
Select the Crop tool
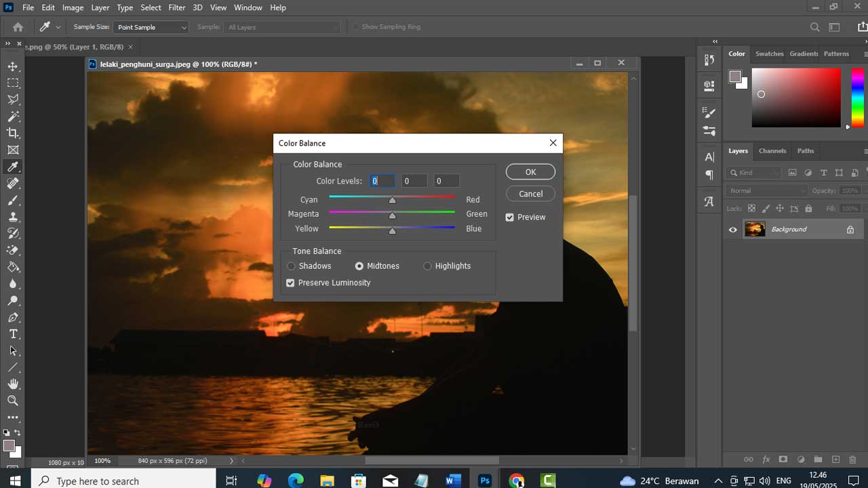pos(13,133)
